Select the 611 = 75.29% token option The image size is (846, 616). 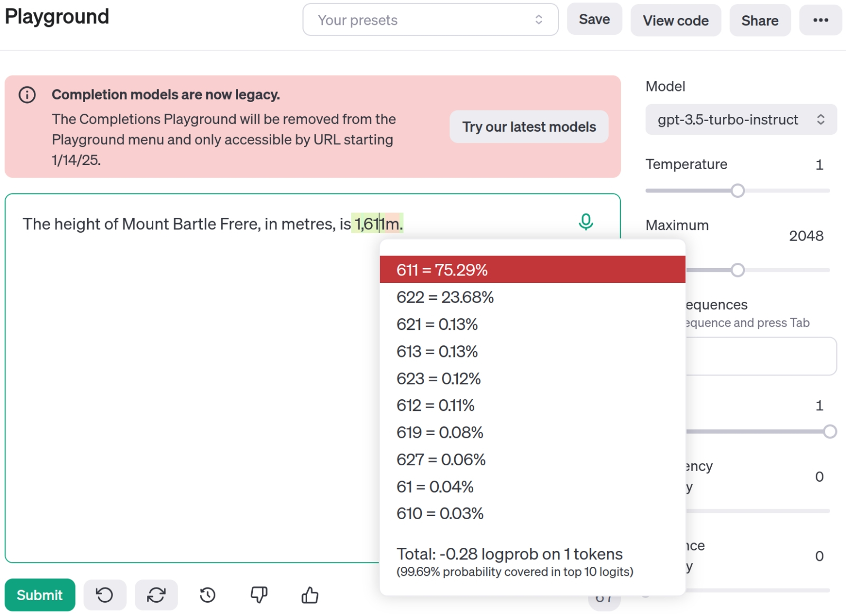tap(532, 270)
